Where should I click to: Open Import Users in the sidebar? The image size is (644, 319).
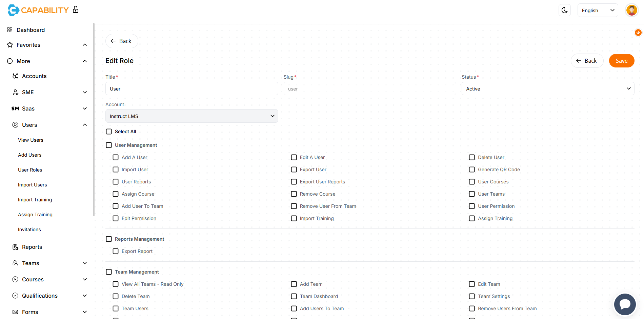(x=33, y=185)
